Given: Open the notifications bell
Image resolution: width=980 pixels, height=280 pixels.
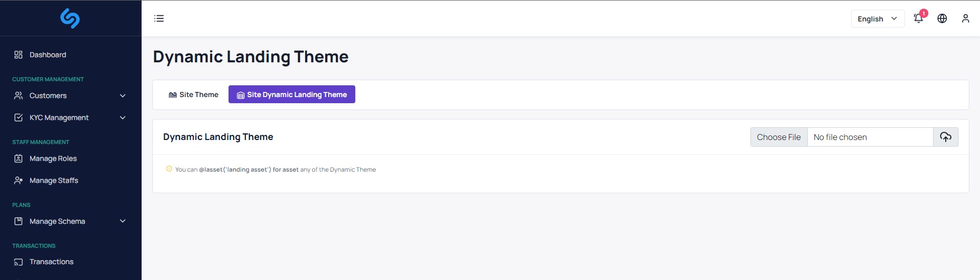Looking at the screenshot, I should (918, 18).
